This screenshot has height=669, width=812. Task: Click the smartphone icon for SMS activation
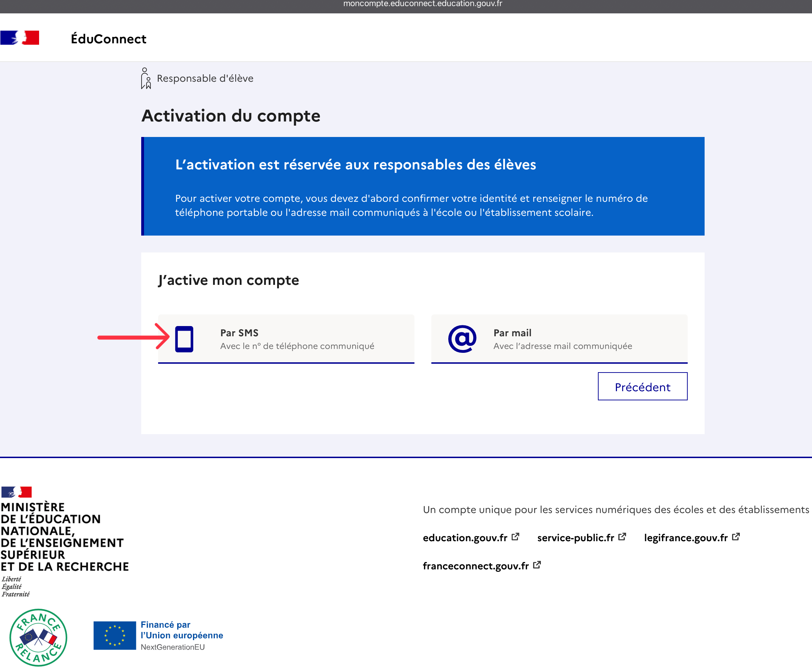click(x=184, y=339)
